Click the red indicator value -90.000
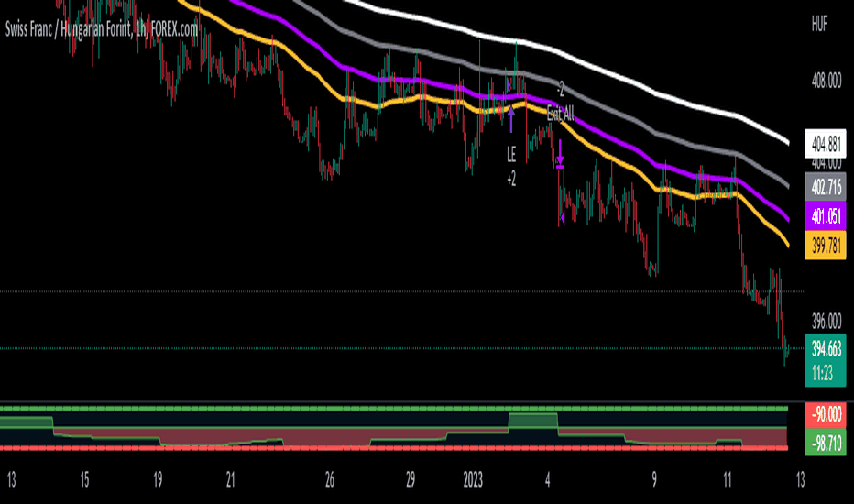 click(826, 414)
